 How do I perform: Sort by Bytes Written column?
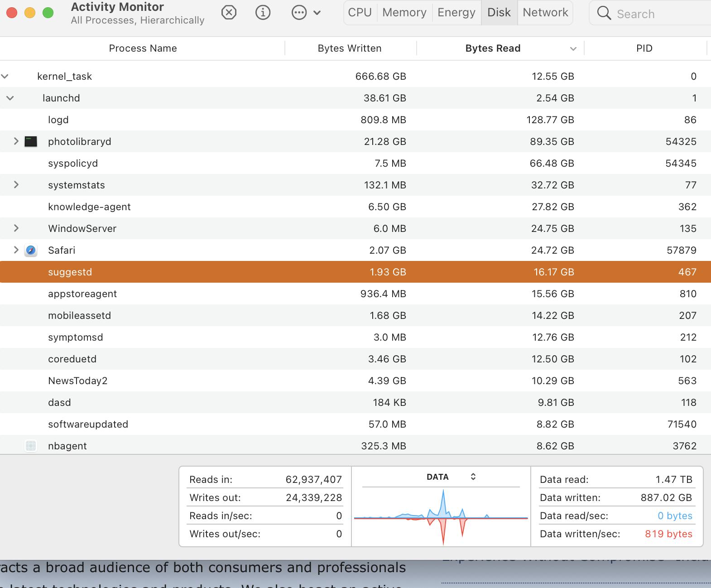tap(350, 48)
